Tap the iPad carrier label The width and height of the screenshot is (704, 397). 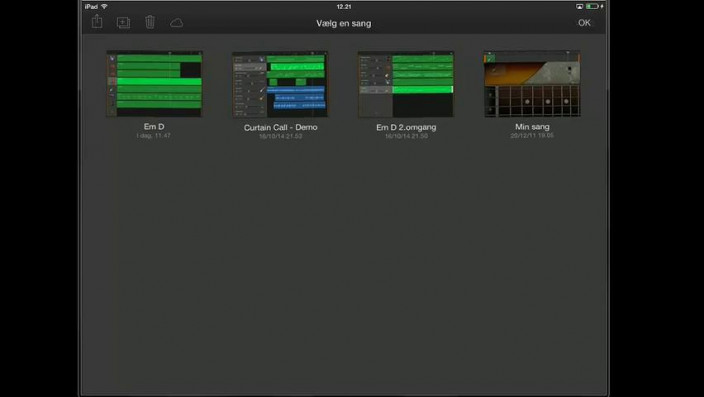pos(91,7)
